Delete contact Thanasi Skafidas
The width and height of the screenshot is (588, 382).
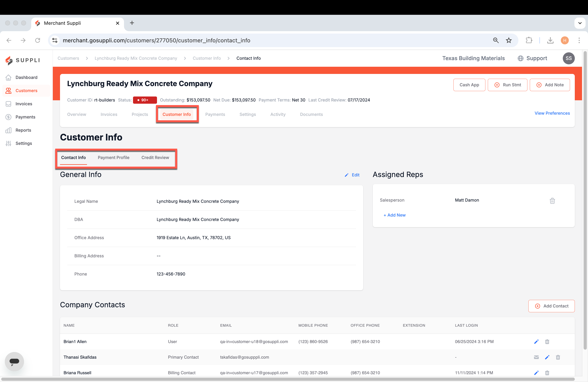click(x=558, y=357)
